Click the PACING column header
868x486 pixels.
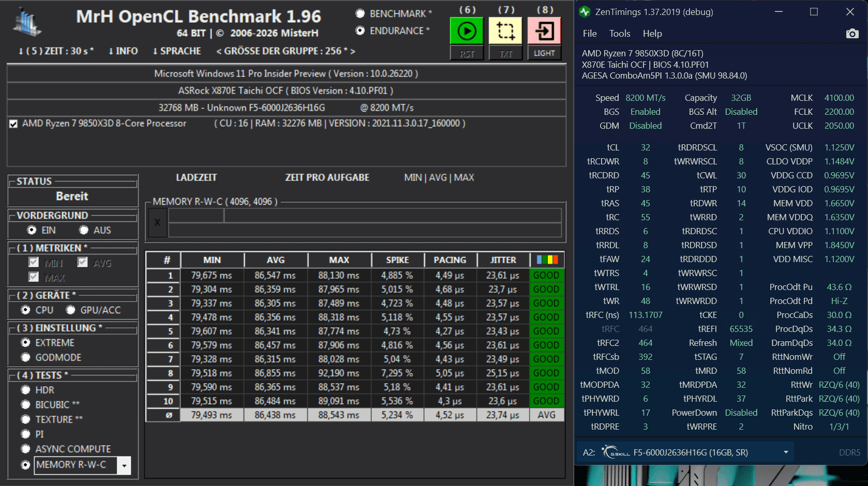[450, 260]
